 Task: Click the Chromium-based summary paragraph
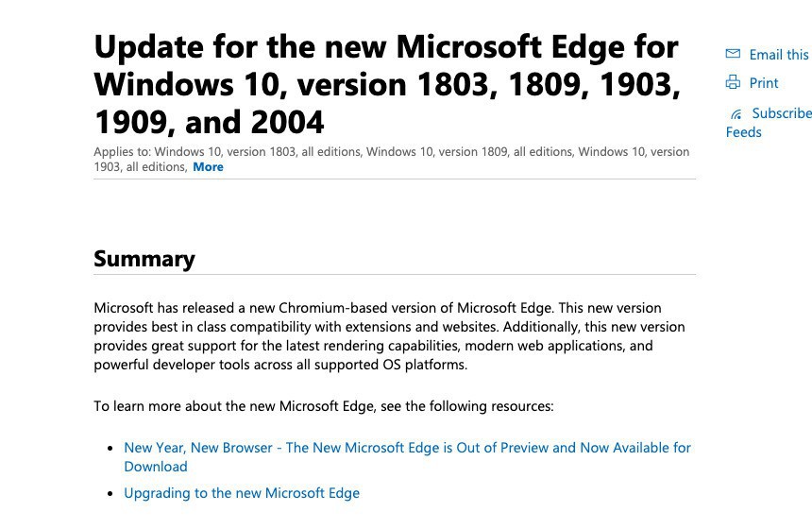pos(389,336)
